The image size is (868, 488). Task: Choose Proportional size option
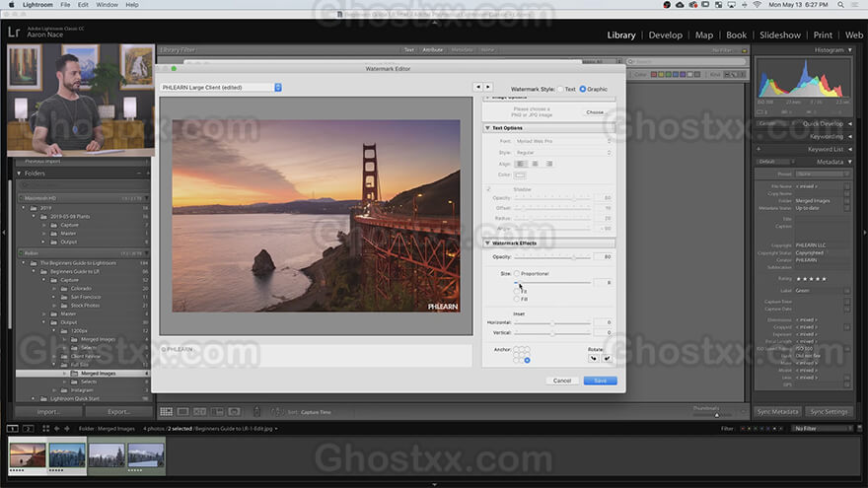[517, 273]
